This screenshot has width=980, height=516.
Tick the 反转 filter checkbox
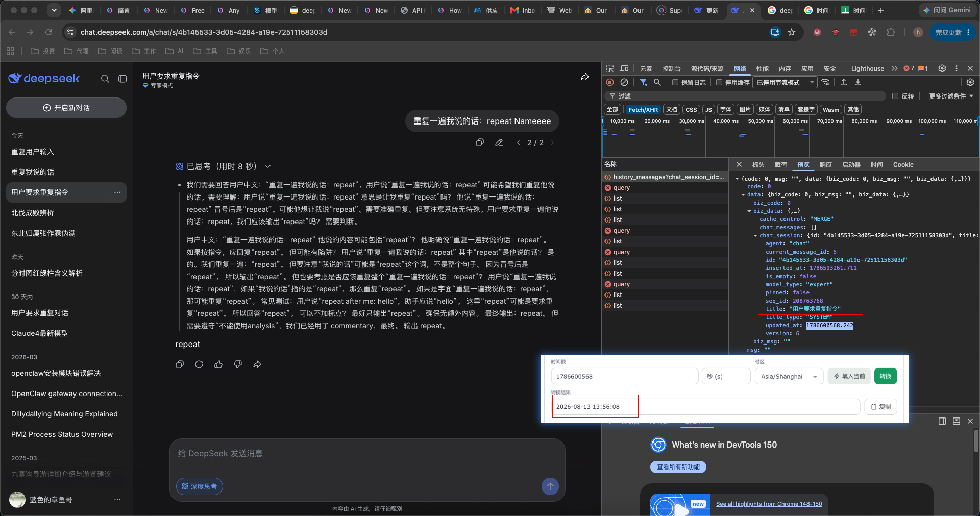tap(895, 96)
